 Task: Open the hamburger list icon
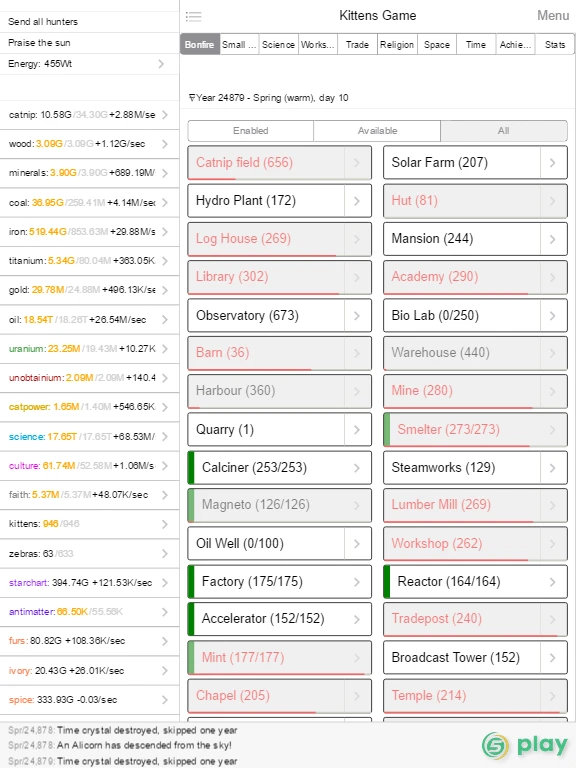(193, 17)
